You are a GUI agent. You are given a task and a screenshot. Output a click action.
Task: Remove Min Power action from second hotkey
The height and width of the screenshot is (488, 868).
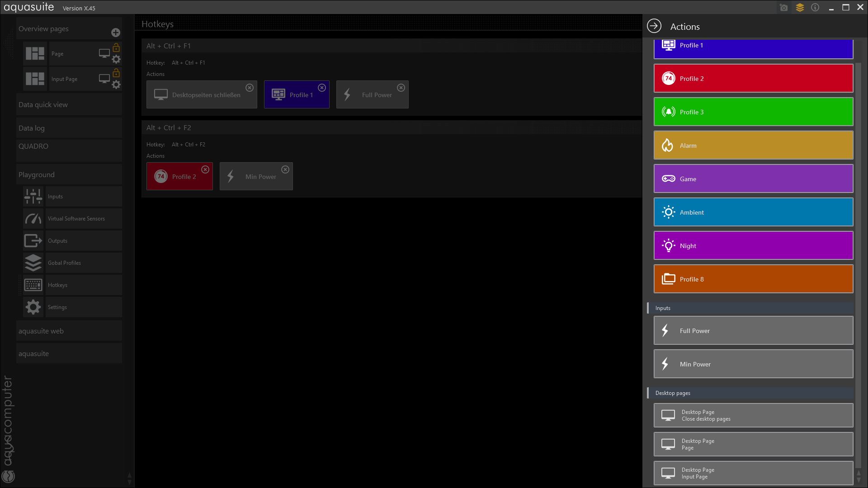pyautogui.click(x=285, y=169)
